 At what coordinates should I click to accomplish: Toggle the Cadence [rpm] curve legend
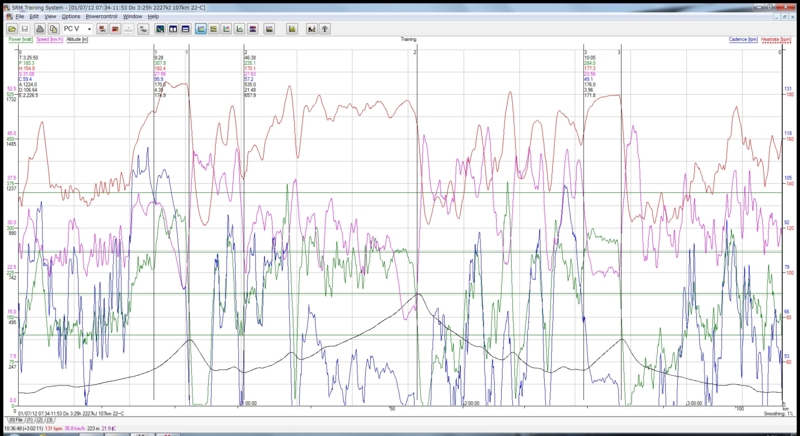[743, 40]
